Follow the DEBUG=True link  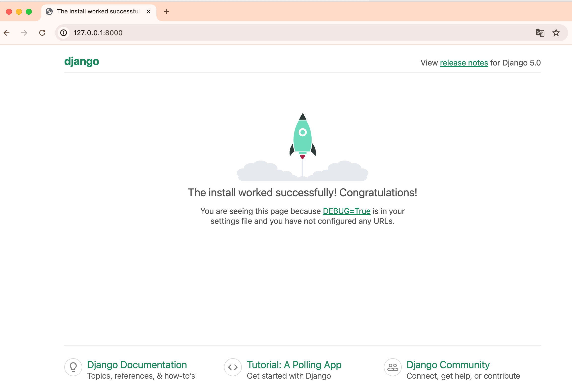347,211
